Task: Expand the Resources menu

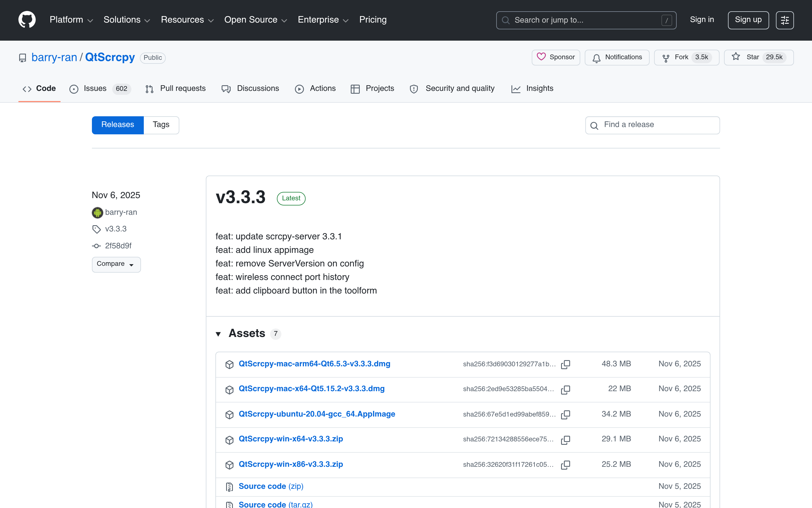Action: [187, 20]
